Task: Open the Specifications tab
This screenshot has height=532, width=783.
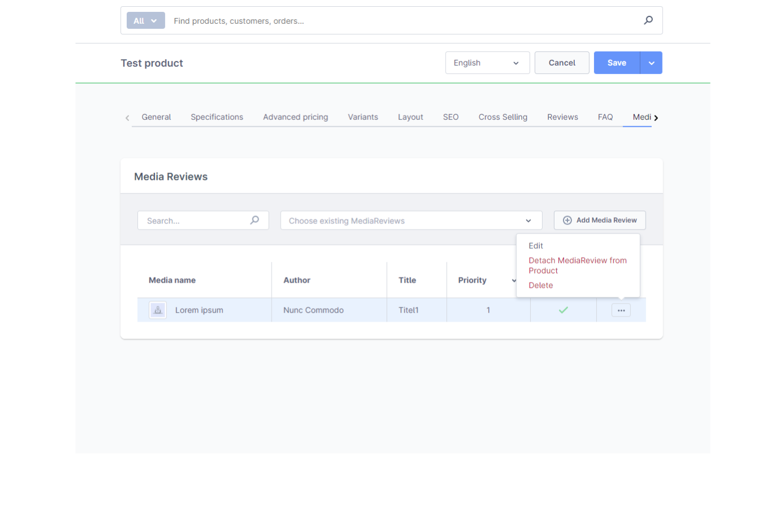Action: pos(217,117)
